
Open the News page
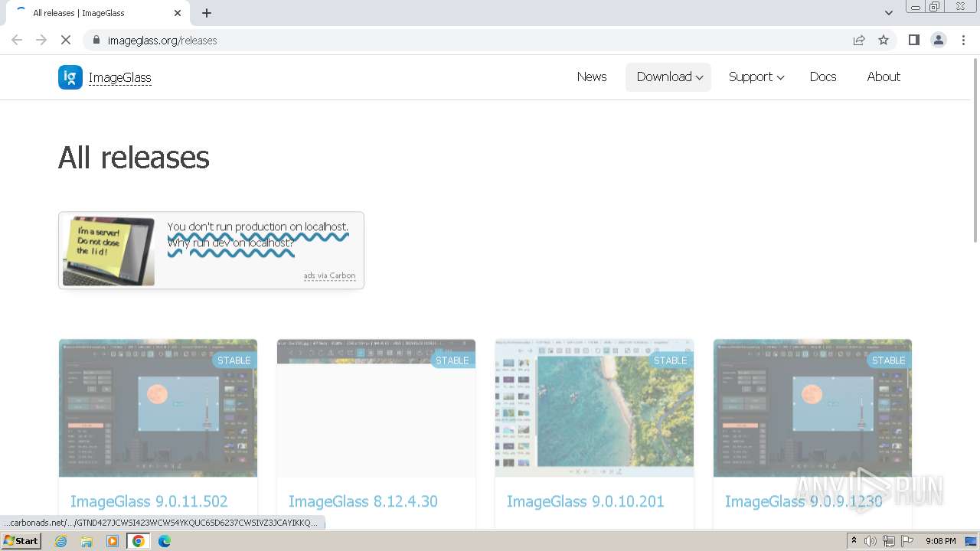click(592, 77)
